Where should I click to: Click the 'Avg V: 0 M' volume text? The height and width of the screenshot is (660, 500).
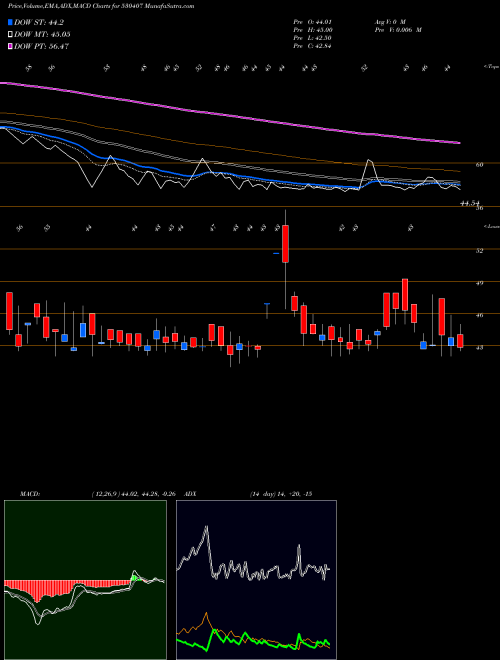tap(389, 21)
